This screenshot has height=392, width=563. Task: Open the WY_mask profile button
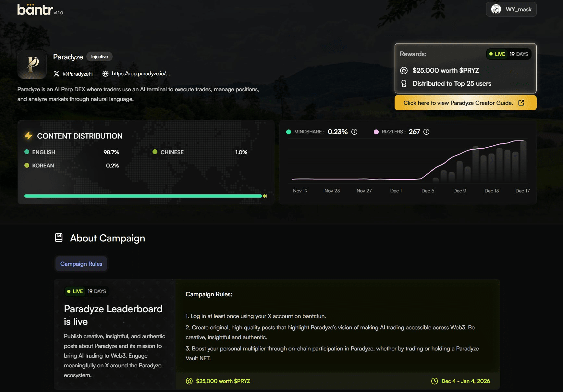[x=511, y=9]
